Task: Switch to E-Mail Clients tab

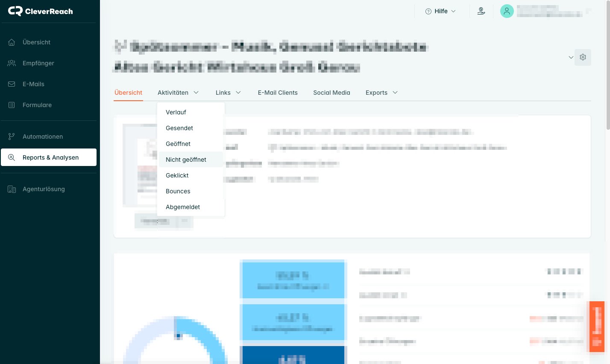Action: tap(278, 93)
